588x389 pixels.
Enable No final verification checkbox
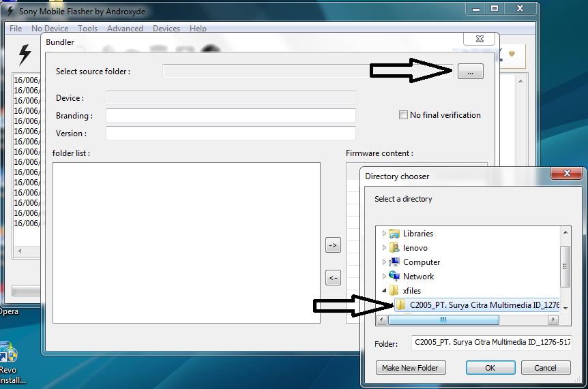(x=403, y=115)
